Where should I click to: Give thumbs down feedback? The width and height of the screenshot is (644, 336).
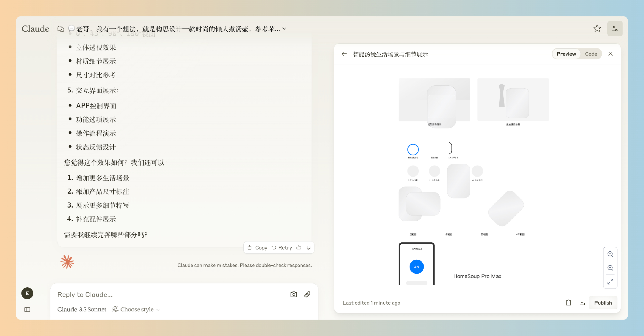pos(308,247)
